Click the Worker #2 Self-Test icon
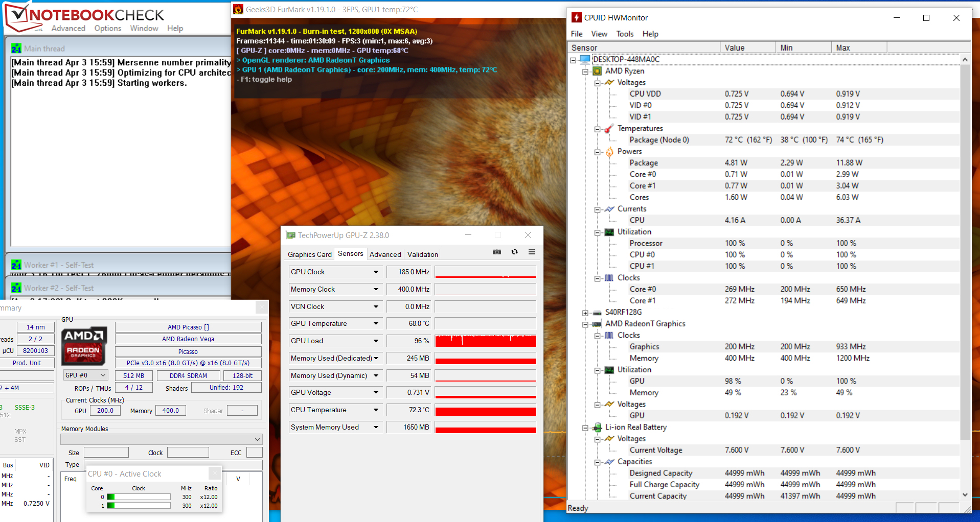Viewport: 980px width, 522px height. coord(16,288)
